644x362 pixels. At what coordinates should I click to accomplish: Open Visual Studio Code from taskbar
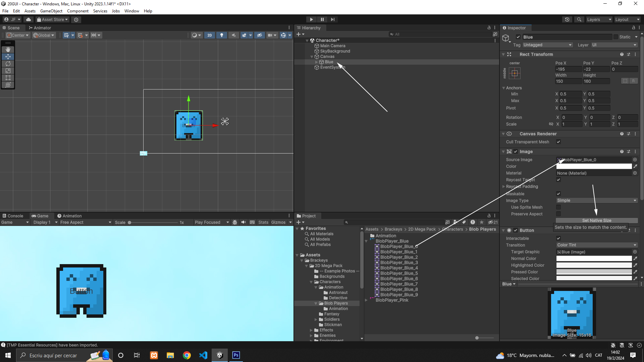click(203, 355)
